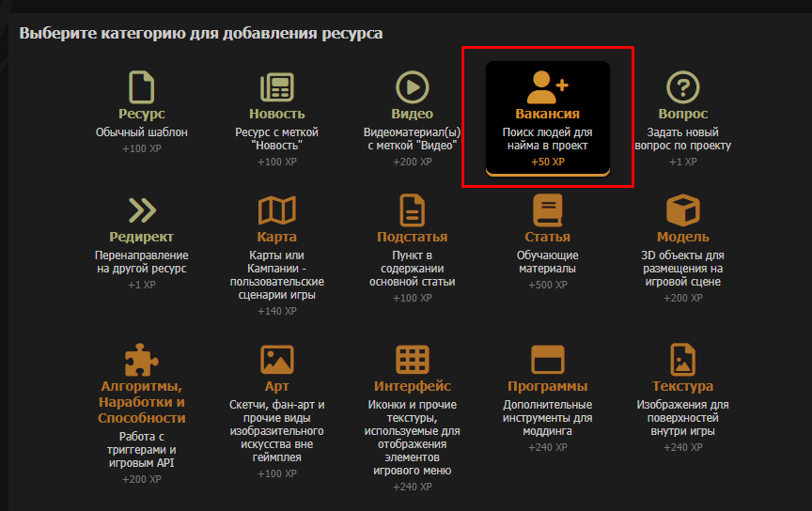Select the double chevron Редирект icon
Viewport: 812px width, 511px height.
pos(142,210)
